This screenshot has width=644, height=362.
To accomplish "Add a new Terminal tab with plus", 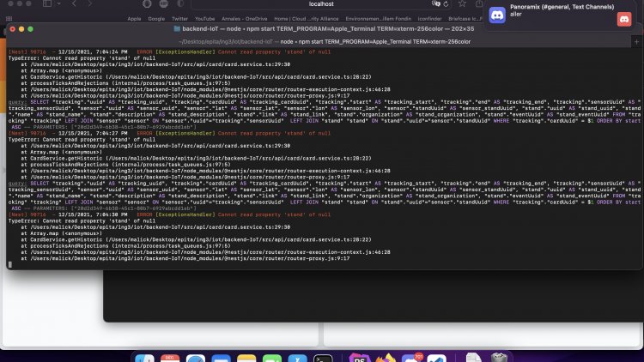I will coord(636,41).
